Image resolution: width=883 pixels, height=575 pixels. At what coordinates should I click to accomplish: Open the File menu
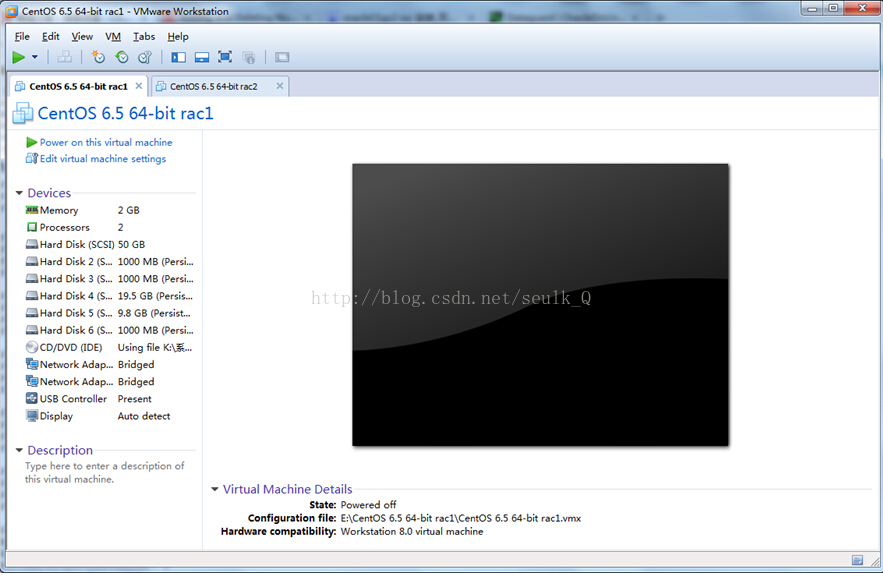(22, 37)
